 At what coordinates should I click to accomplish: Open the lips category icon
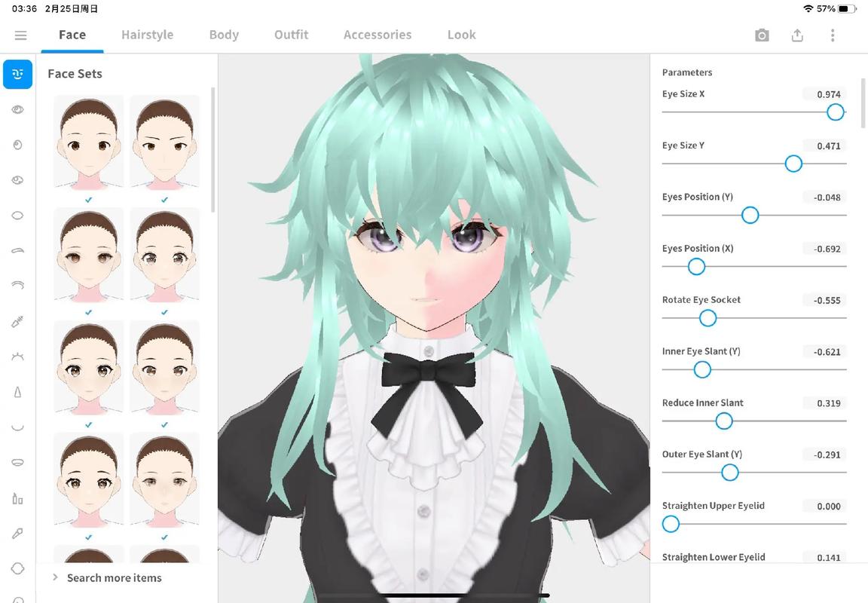(x=18, y=462)
